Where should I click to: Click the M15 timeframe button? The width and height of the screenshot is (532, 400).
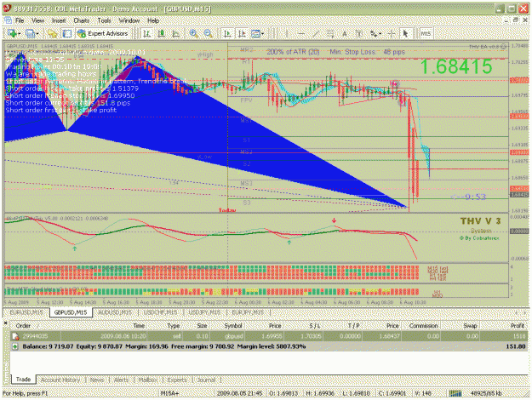(426, 33)
